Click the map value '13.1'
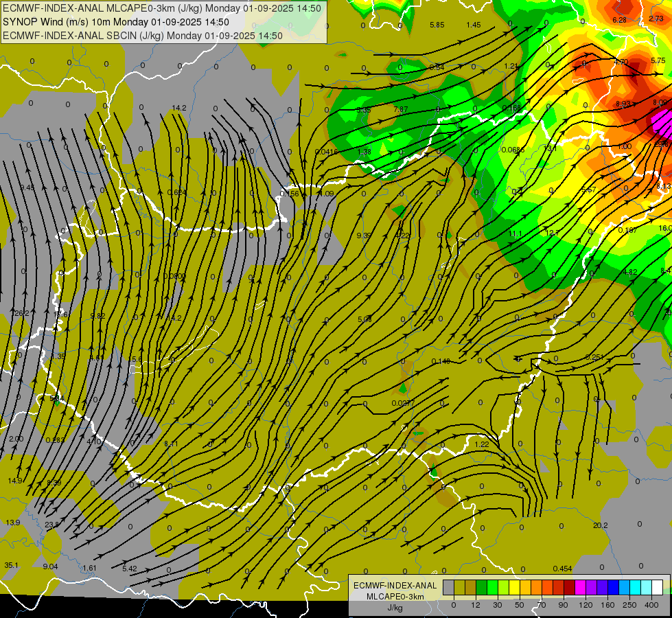672x618 pixels. [x=551, y=148]
